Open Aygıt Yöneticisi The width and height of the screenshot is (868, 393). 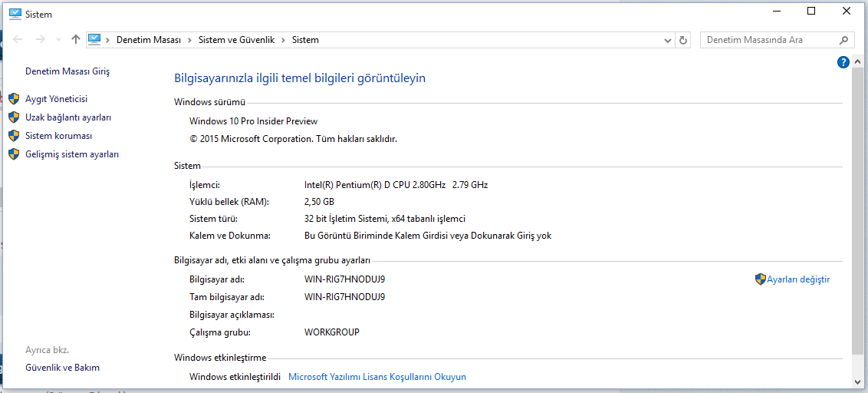click(57, 99)
